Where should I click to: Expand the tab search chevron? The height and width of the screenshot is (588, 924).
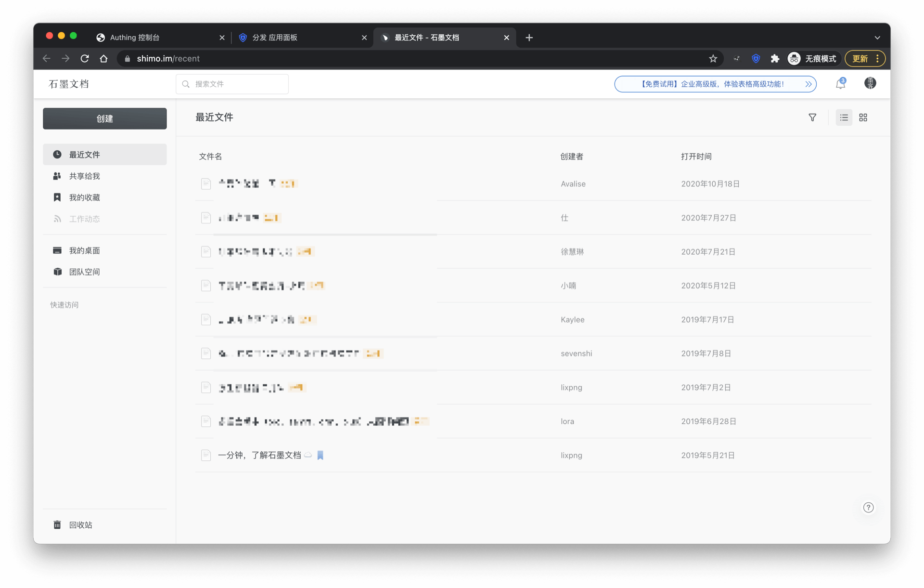(877, 38)
